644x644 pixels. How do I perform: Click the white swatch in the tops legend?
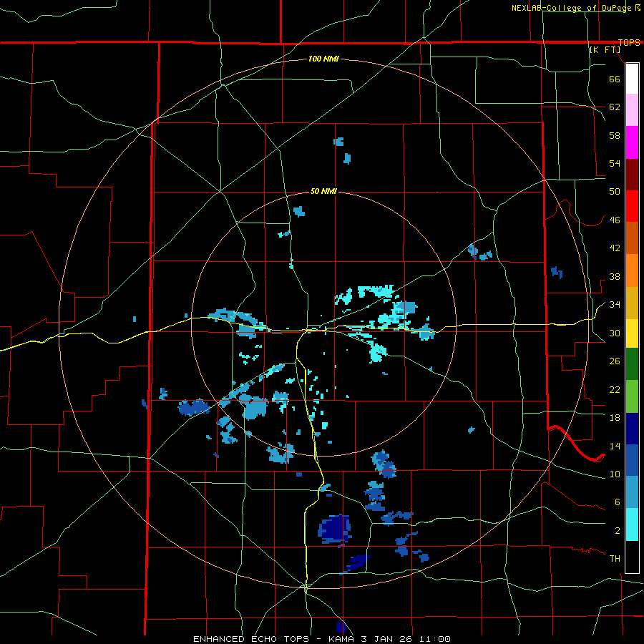tap(632, 79)
